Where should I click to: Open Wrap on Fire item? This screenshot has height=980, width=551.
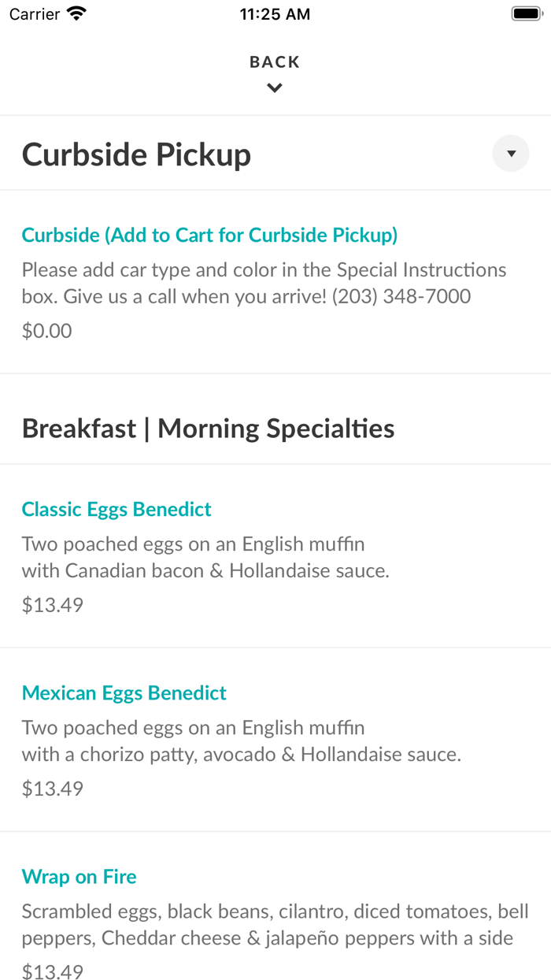79,877
